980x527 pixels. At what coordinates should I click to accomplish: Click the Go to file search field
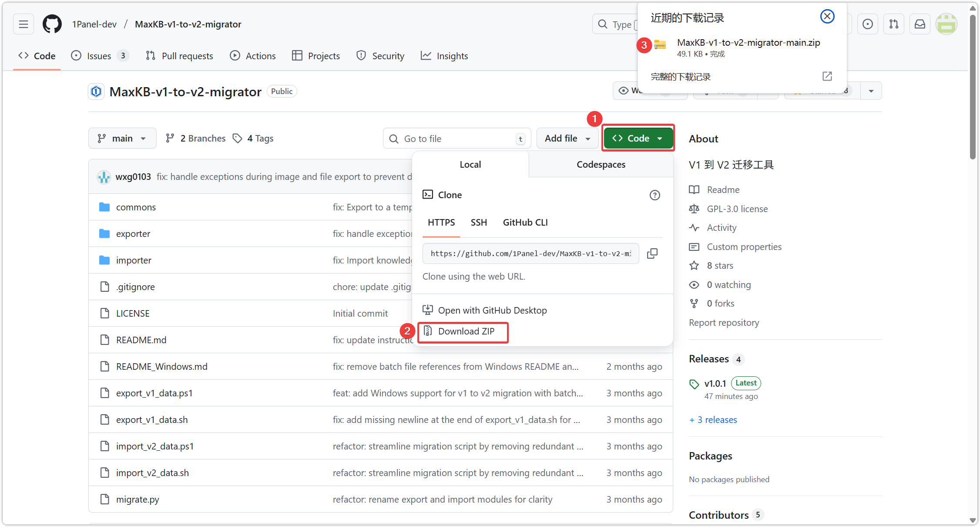pos(457,139)
